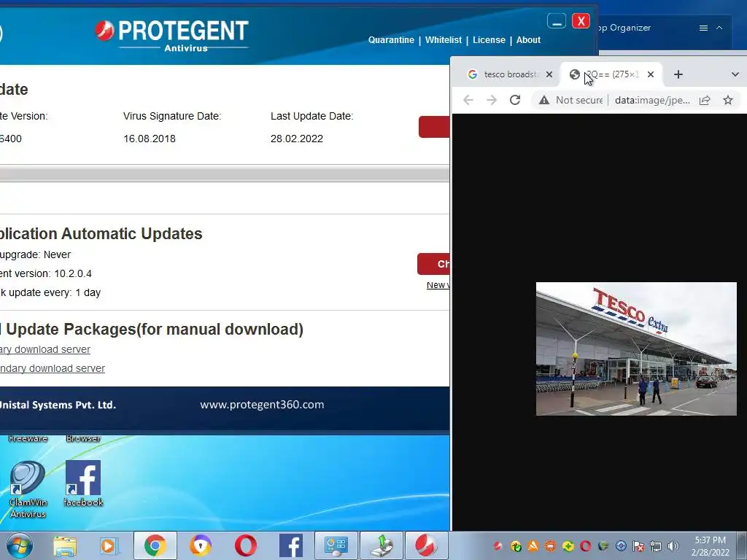Switch to Protegent Antivirus taskbar button
Viewport: 747px width, 560px height.
tap(426, 545)
